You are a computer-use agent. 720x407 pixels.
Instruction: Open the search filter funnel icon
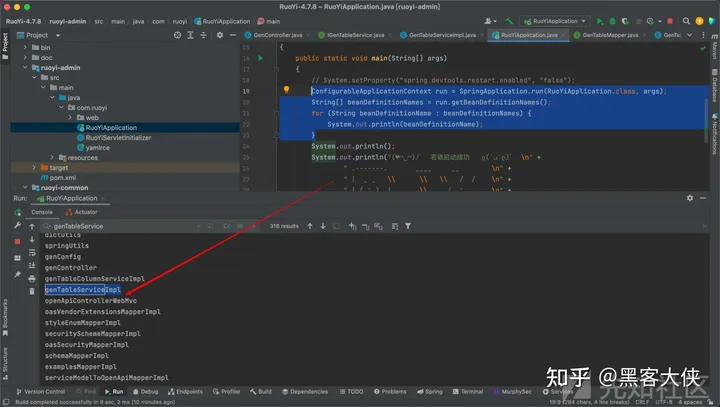[408, 226]
